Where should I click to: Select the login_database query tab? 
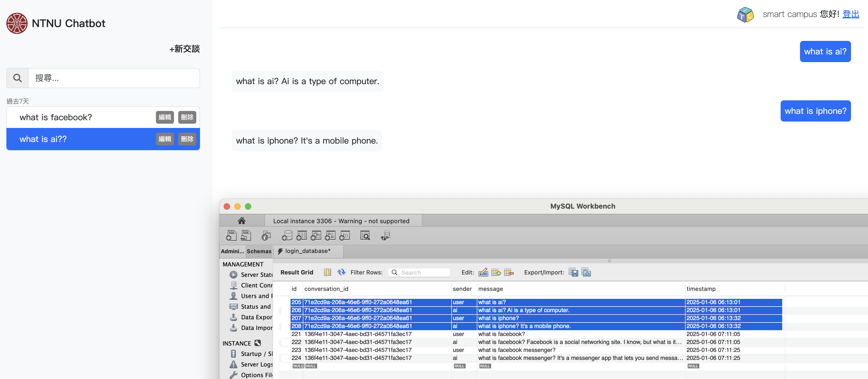point(308,251)
